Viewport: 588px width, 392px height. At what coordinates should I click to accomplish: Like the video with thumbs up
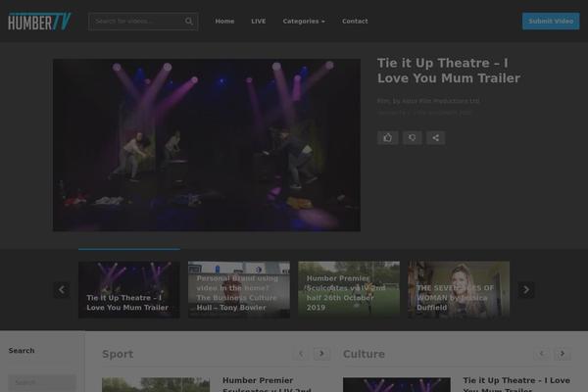pyautogui.click(x=387, y=138)
